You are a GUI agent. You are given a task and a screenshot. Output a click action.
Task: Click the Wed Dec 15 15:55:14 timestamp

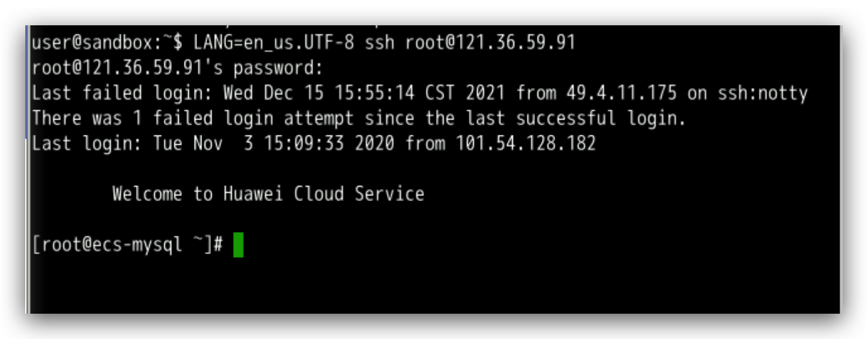click(x=319, y=94)
